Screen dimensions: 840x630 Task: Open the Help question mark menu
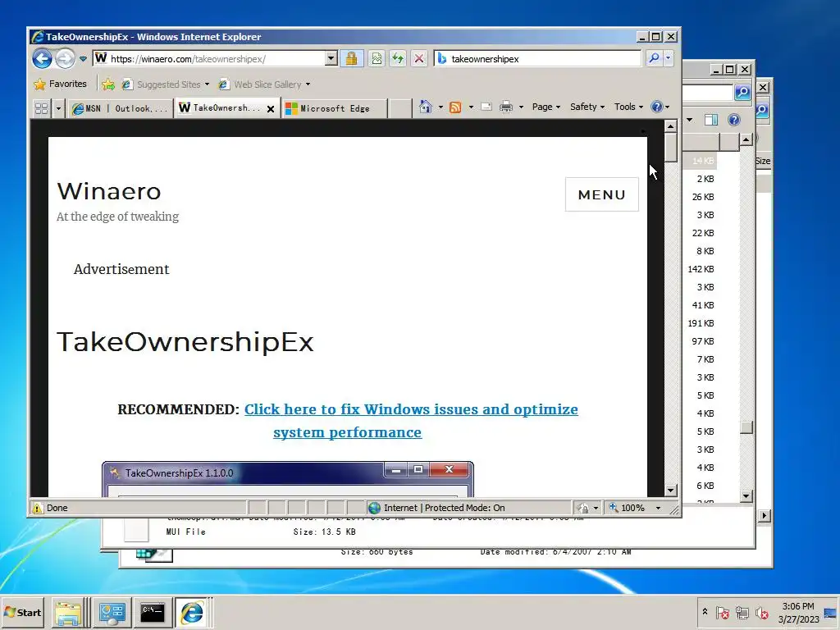tap(660, 107)
